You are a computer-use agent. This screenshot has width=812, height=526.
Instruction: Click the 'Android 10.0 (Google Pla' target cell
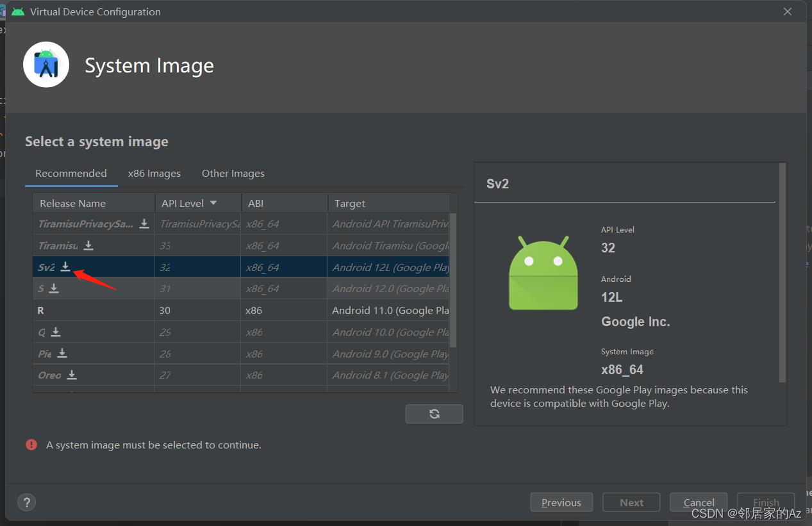click(x=388, y=332)
